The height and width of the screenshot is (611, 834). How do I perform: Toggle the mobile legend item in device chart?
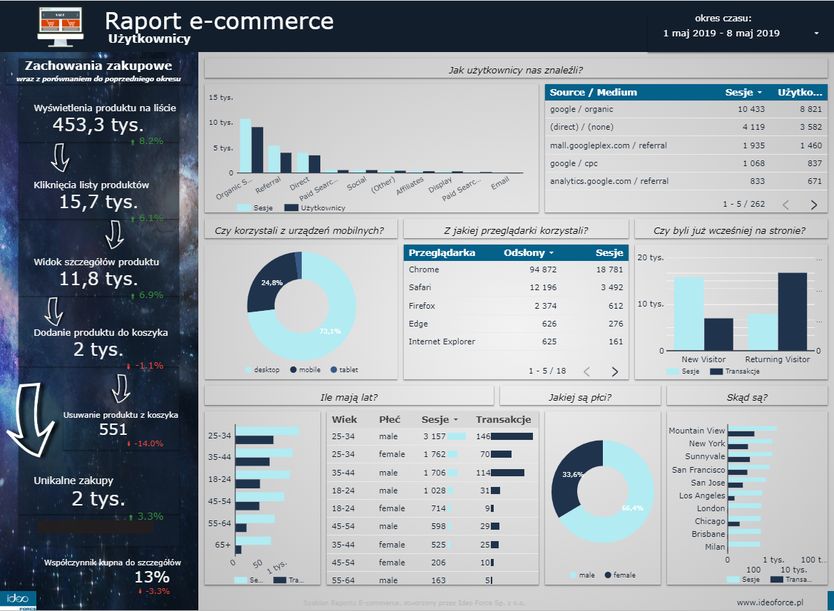(x=305, y=370)
